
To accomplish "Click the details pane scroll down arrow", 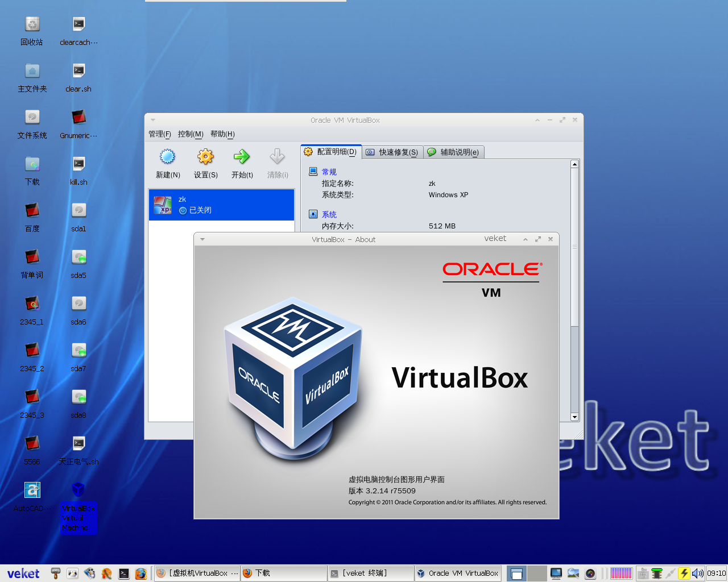I will point(574,417).
